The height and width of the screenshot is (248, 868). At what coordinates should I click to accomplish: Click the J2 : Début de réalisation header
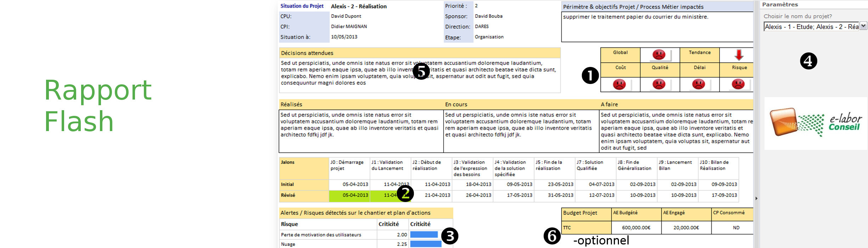(x=431, y=168)
